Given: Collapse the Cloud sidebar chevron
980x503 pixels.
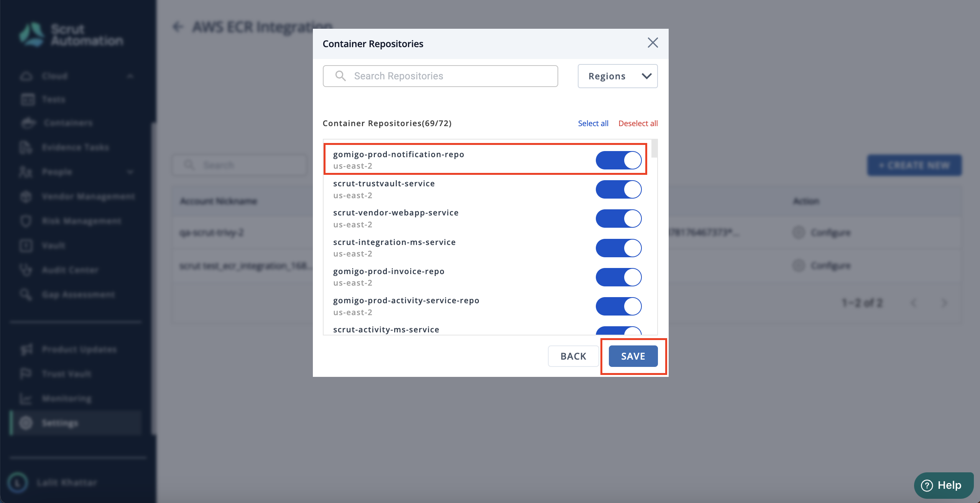Looking at the screenshot, I should (130, 76).
